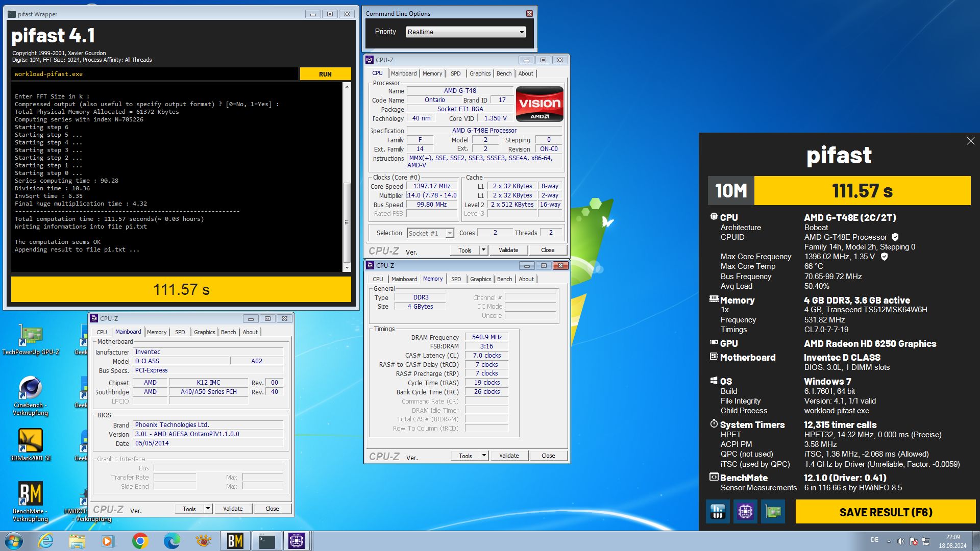Image resolution: width=980 pixels, height=551 pixels.
Task: Open About tab in the Memory CPU-Z window
Action: point(526,279)
